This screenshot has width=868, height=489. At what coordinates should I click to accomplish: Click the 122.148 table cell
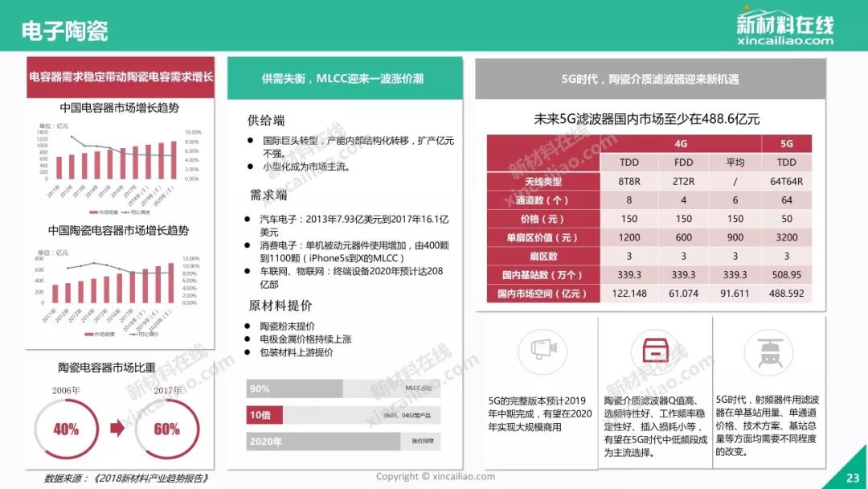tap(629, 294)
